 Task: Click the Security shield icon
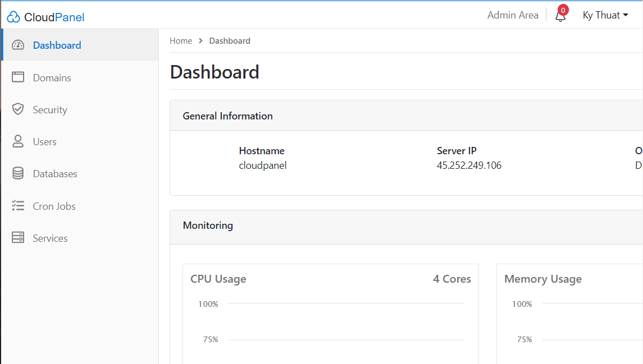click(x=18, y=109)
